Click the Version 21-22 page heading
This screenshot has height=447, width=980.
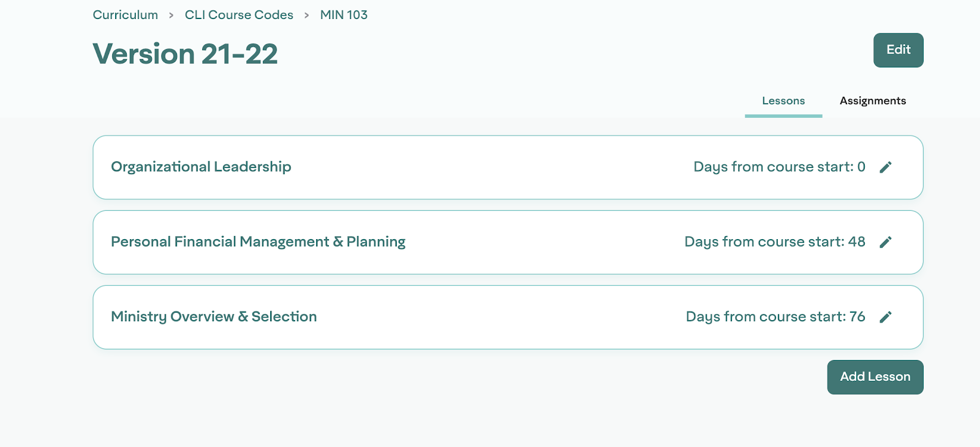click(x=185, y=54)
